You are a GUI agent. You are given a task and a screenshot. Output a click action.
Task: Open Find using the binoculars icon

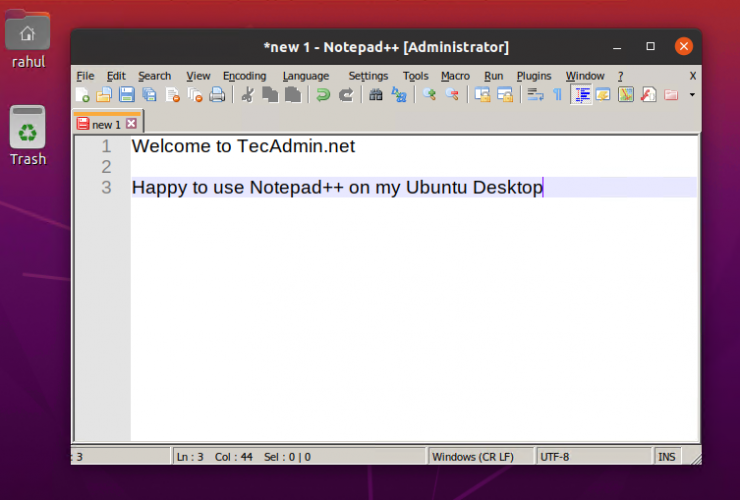[376, 95]
